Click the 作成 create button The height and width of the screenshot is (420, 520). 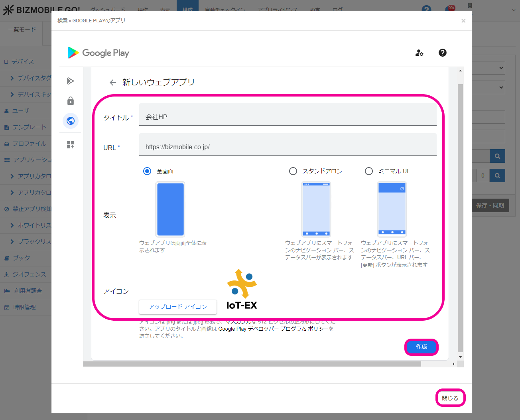[421, 347]
